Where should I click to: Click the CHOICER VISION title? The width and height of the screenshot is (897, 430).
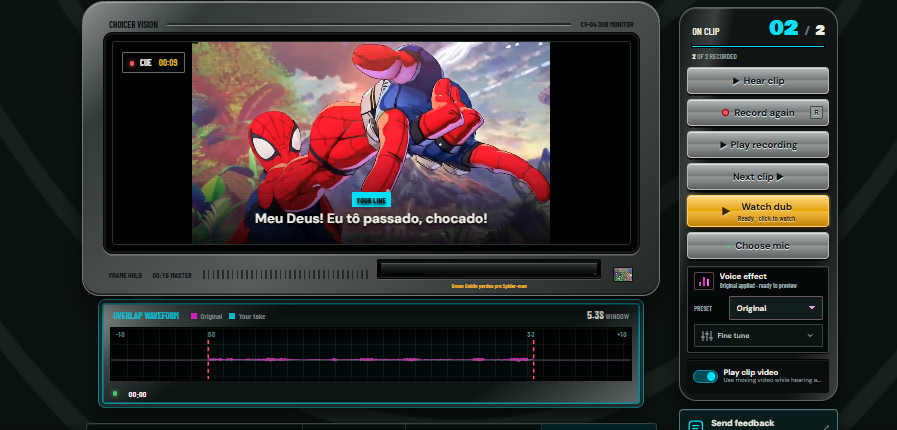tap(133, 25)
